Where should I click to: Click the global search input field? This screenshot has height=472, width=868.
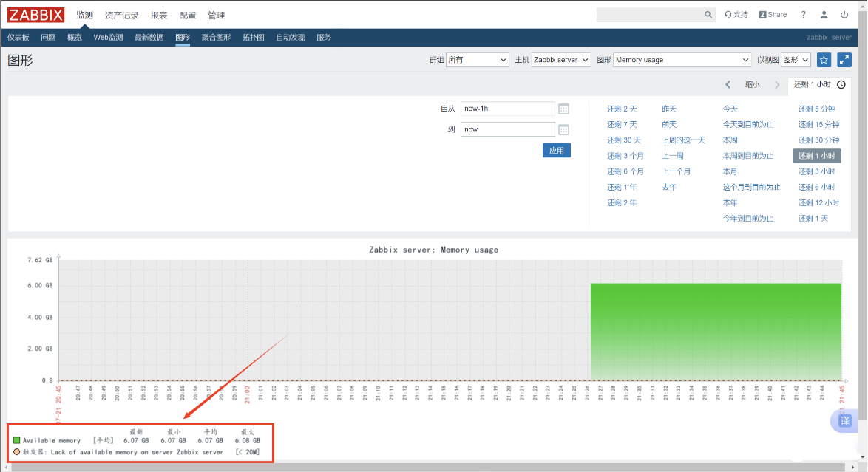click(x=651, y=15)
